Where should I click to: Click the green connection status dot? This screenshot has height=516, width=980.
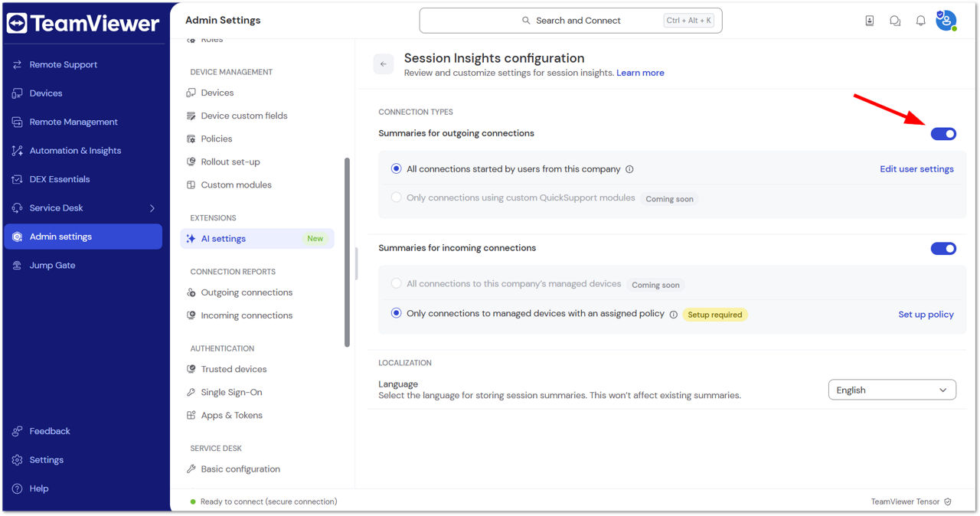(192, 502)
